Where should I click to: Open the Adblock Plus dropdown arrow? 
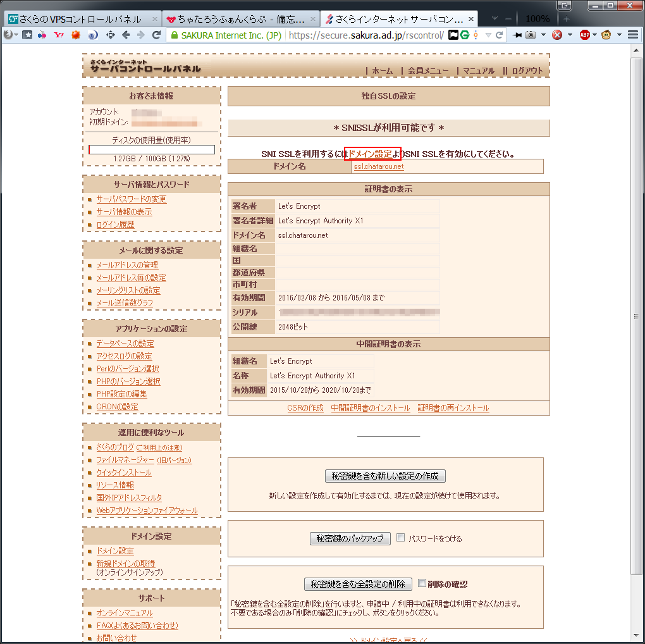(594, 35)
